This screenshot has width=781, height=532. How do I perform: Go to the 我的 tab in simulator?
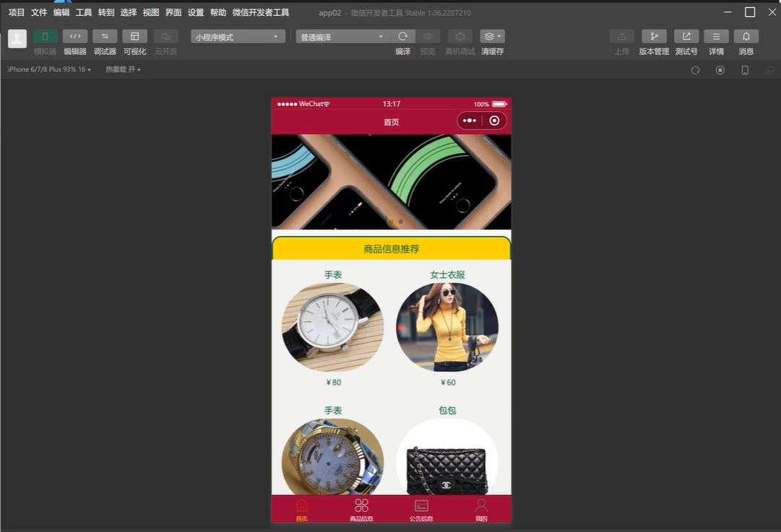click(481, 509)
